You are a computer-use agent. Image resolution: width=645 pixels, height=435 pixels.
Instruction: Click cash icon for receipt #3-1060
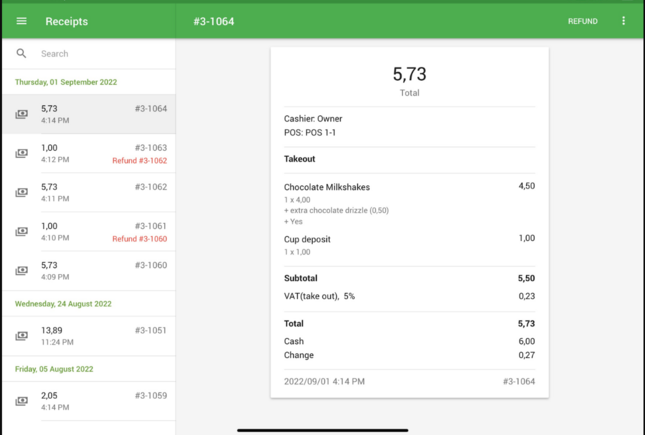(x=22, y=270)
